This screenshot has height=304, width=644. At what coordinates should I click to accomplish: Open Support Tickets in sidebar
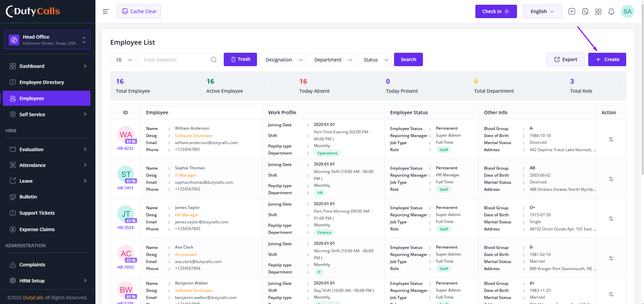pyautogui.click(x=46, y=213)
